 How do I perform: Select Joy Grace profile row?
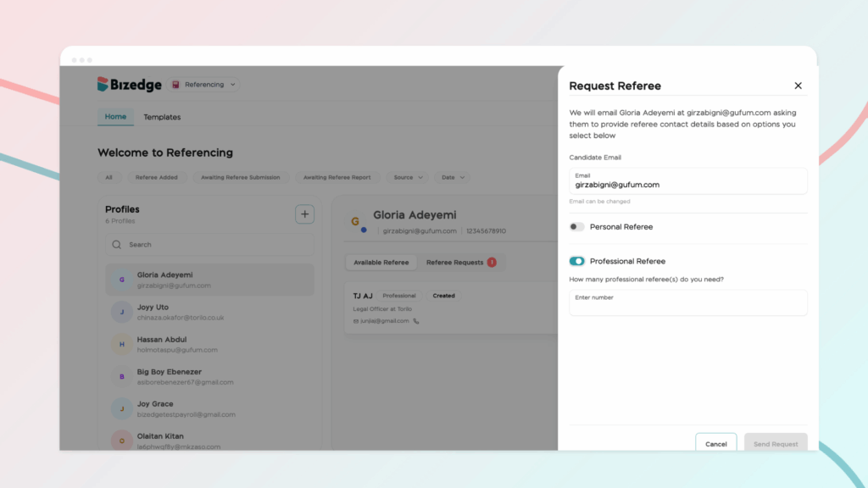(x=210, y=409)
